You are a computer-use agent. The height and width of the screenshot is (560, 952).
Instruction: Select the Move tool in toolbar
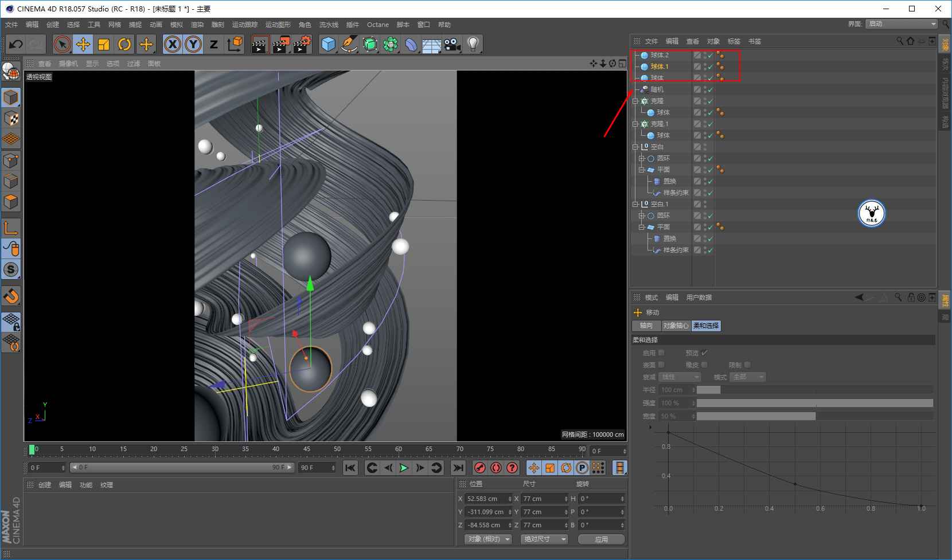[x=83, y=44]
